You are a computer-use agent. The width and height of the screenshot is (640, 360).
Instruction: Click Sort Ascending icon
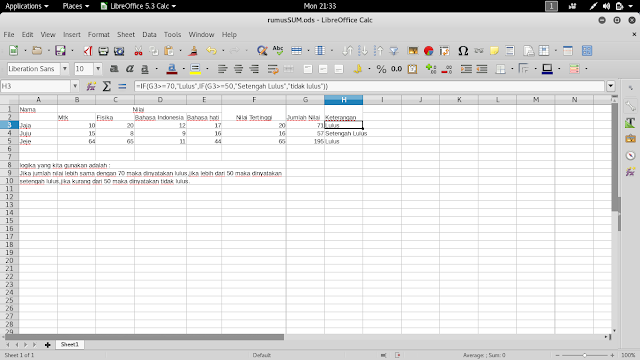[x=363, y=51]
